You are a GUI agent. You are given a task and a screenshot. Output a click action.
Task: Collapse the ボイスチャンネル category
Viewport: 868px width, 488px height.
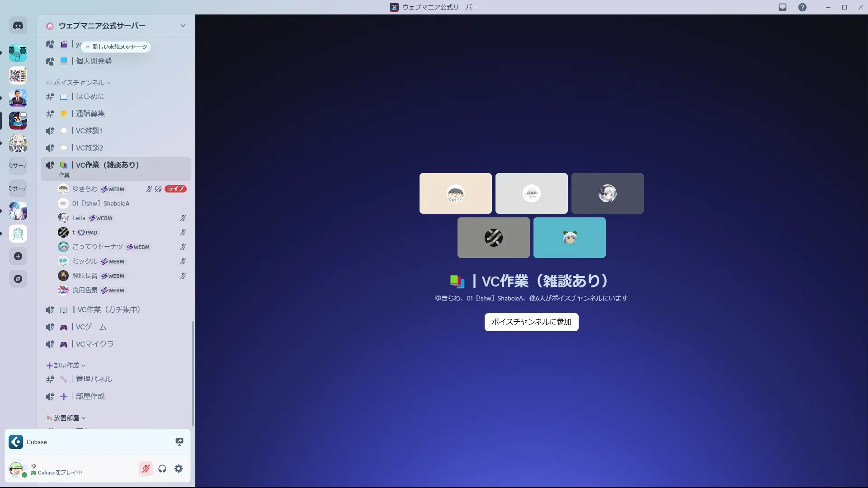[79, 83]
